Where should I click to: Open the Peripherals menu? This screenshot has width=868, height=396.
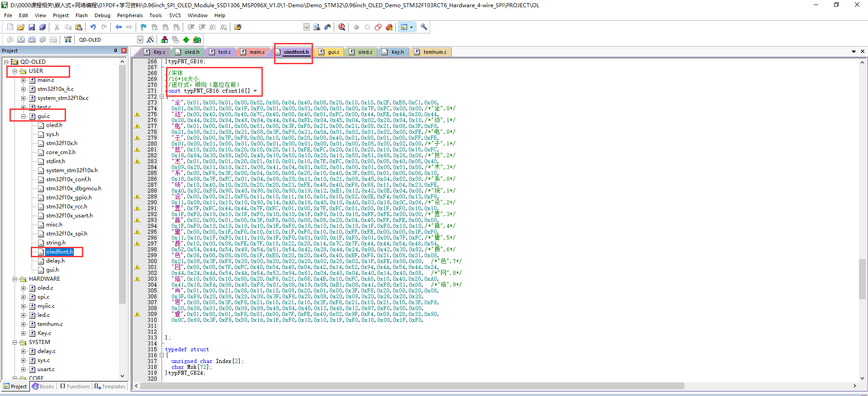point(130,15)
